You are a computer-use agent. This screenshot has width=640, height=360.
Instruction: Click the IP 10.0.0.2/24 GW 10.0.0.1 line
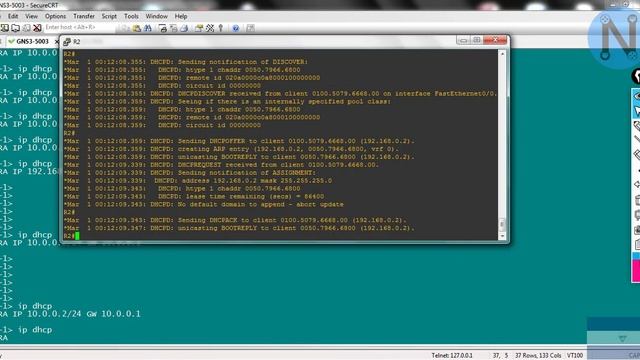point(70,313)
